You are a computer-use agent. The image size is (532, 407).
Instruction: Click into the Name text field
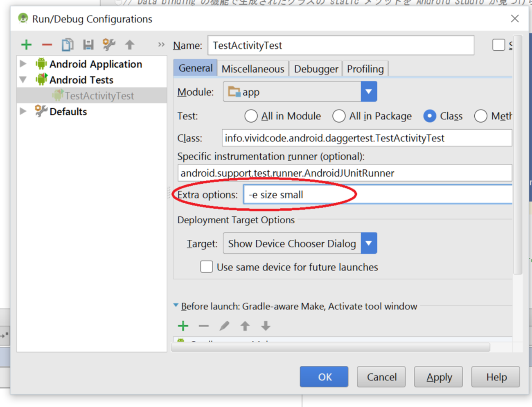341,45
